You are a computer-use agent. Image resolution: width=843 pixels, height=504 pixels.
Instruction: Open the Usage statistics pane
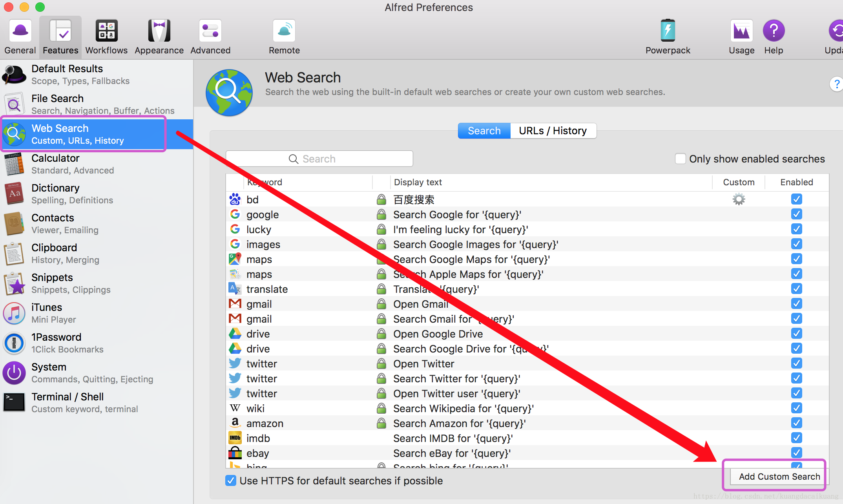[x=741, y=37]
